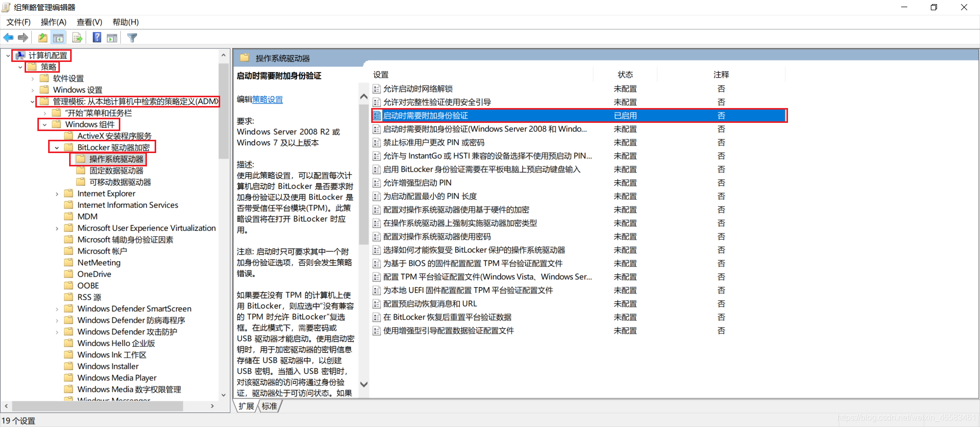Screen dimensions: 980x427
Task: Toggle the Show/Hide console tree icon
Action: pyautogui.click(x=58, y=37)
